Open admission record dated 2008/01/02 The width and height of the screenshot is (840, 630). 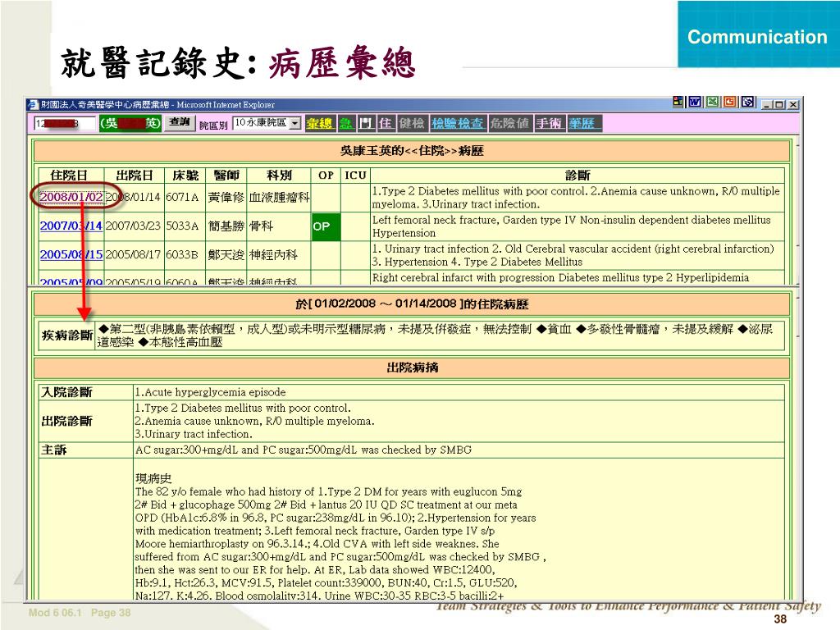(x=71, y=197)
